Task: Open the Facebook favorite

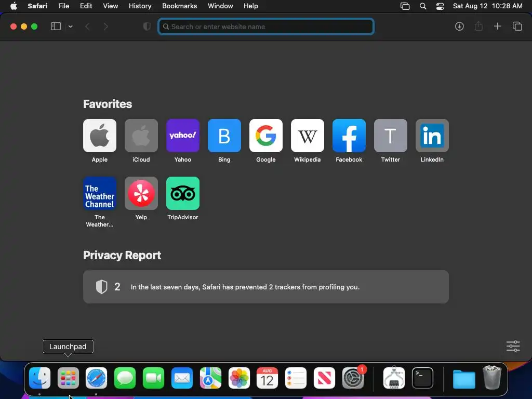Action: (349, 136)
